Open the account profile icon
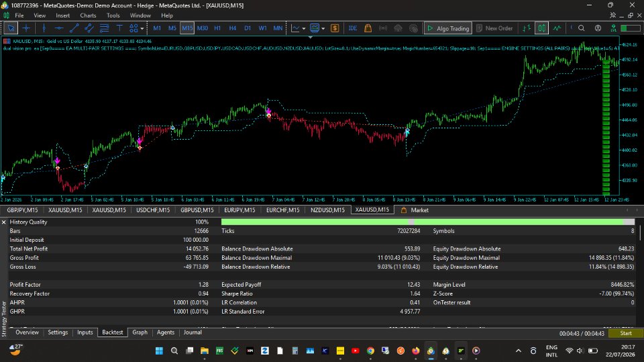The height and width of the screenshot is (362, 644). [x=598, y=28]
